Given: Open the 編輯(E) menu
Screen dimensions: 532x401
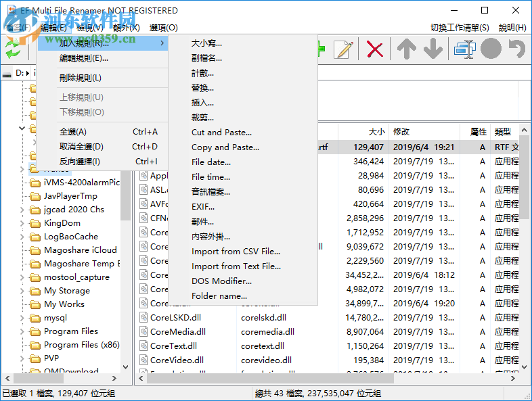Looking at the screenshot, I should click(x=53, y=28).
